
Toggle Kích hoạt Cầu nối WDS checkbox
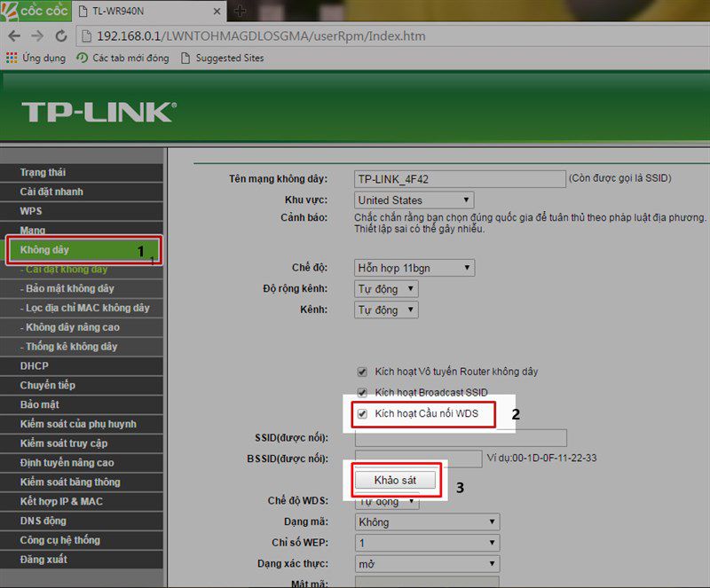pyautogui.click(x=362, y=413)
